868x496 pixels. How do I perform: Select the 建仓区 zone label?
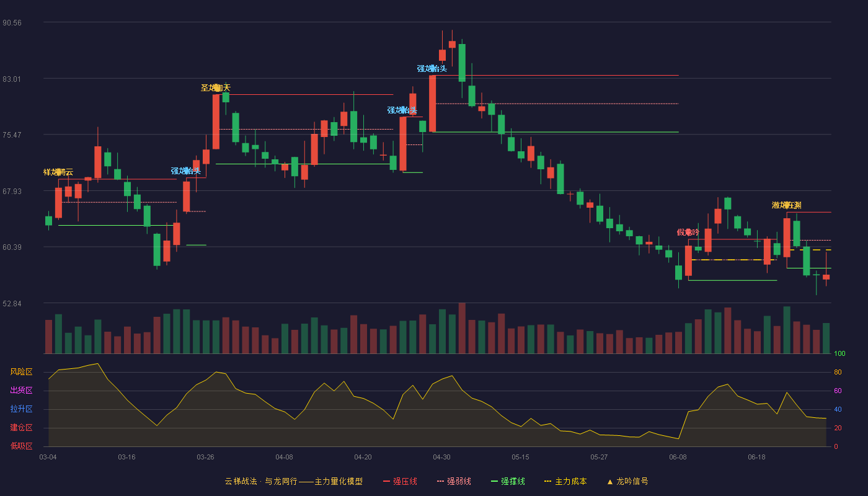click(x=21, y=428)
